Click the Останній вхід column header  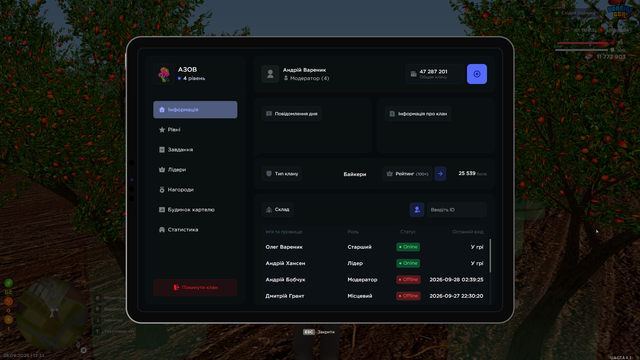468,232
